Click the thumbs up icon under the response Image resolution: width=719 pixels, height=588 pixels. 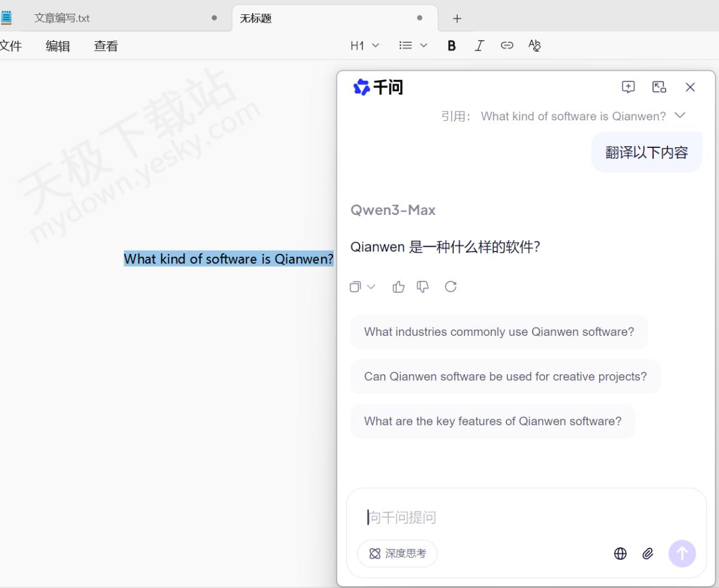pyautogui.click(x=398, y=287)
